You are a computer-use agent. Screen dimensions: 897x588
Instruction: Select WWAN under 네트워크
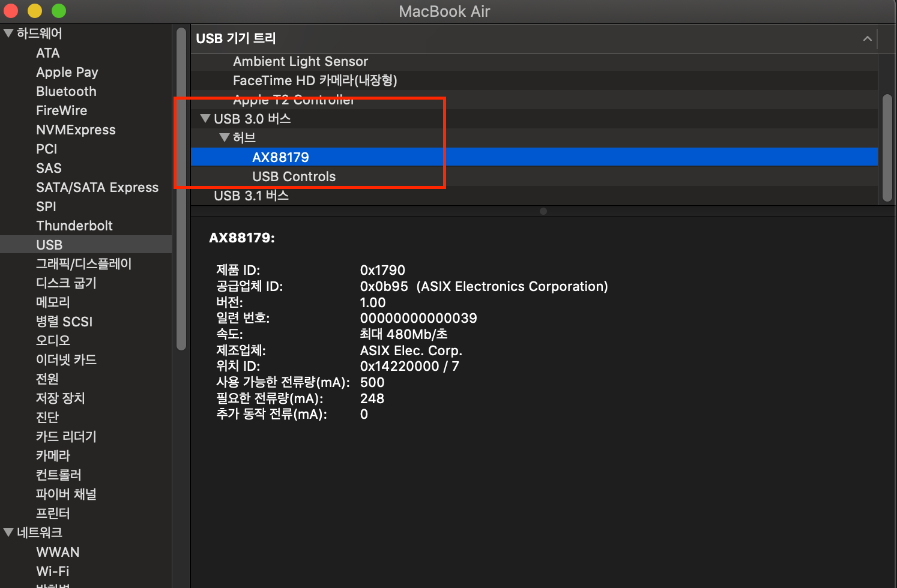point(58,552)
